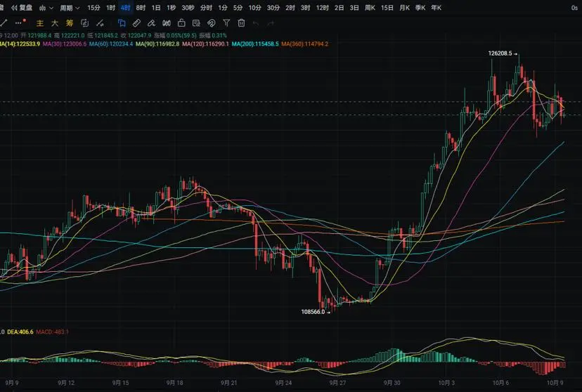Image resolution: width=582 pixels, height=392 pixels.
Task: Click the MACD:483.1 indicator value
Action: click(x=52, y=332)
